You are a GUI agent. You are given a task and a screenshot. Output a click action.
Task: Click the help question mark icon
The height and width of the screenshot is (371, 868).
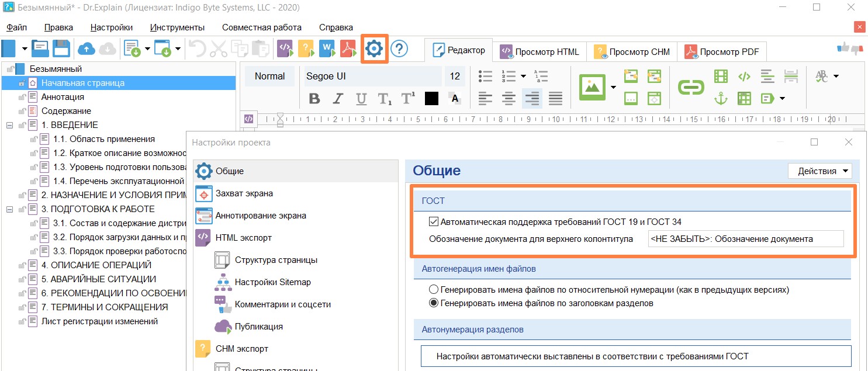point(399,48)
